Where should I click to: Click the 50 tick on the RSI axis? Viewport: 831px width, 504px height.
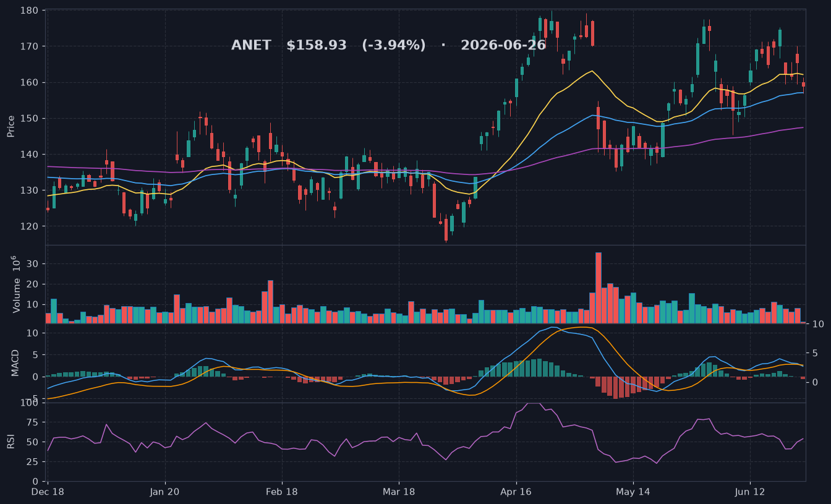(33, 442)
